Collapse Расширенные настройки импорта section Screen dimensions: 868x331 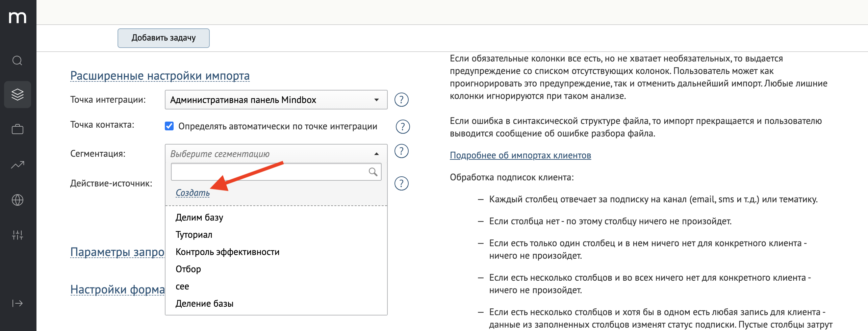160,76
